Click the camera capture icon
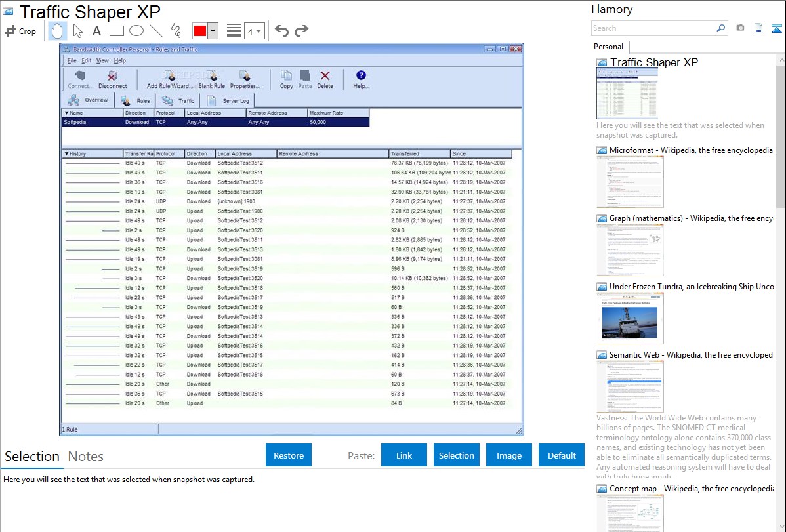 pyautogui.click(x=740, y=28)
